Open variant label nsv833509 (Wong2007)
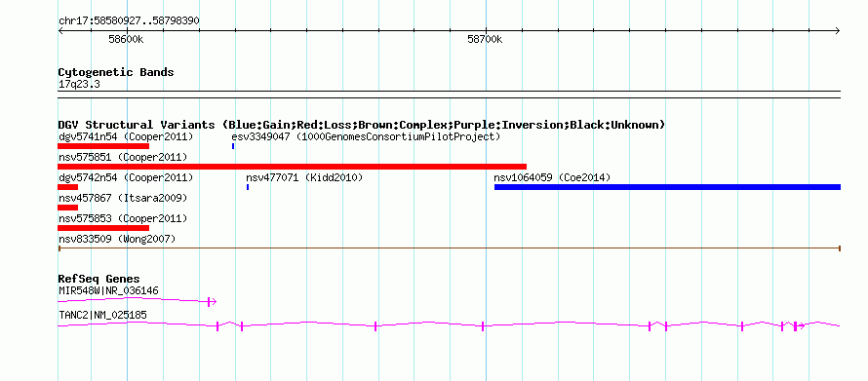868x381 pixels. [x=117, y=240]
